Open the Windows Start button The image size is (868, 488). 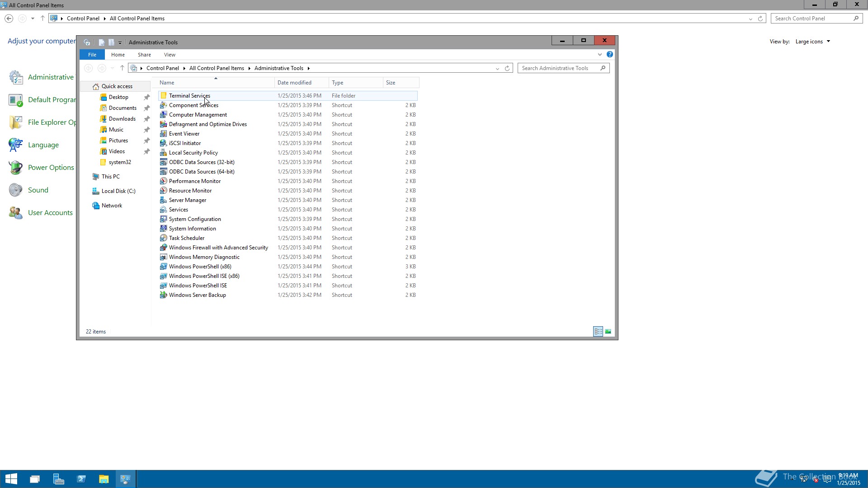[x=11, y=479]
